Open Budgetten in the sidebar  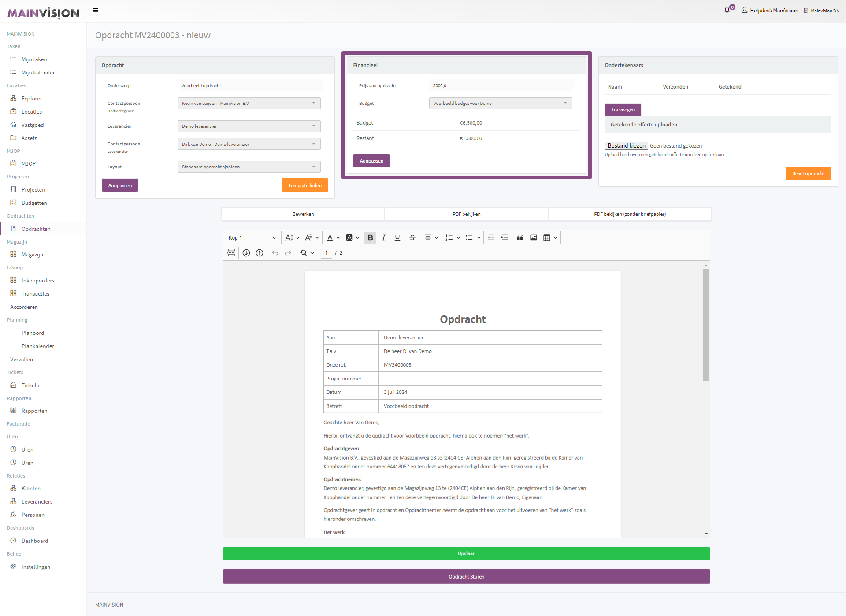click(34, 203)
